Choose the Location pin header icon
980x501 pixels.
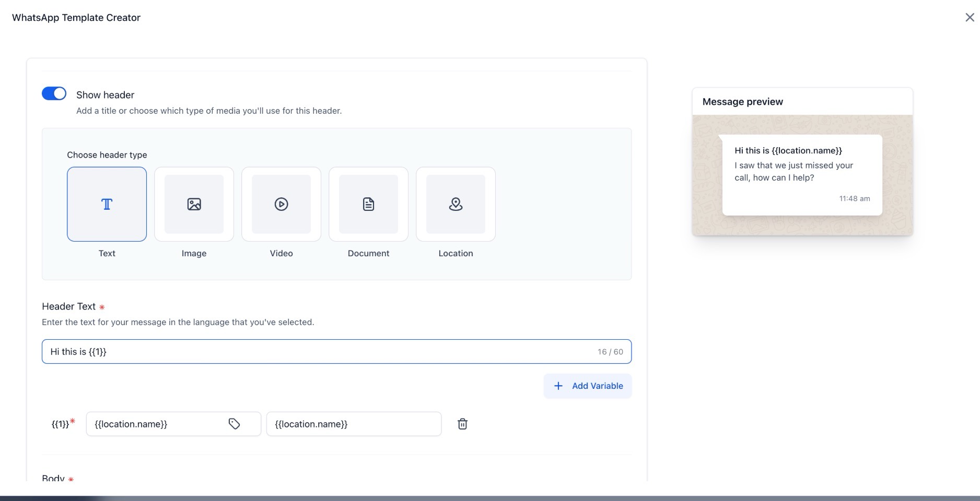pyautogui.click(x=456, y=204)
